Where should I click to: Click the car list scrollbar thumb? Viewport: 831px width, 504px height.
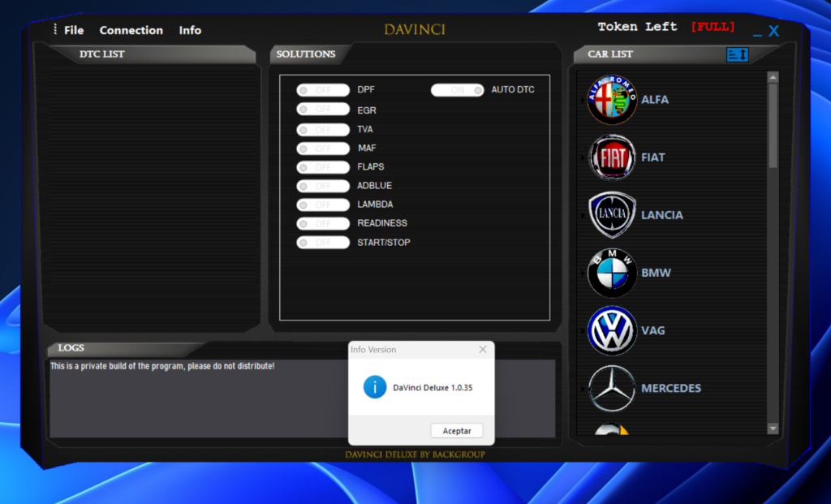[x=773, y=125]
